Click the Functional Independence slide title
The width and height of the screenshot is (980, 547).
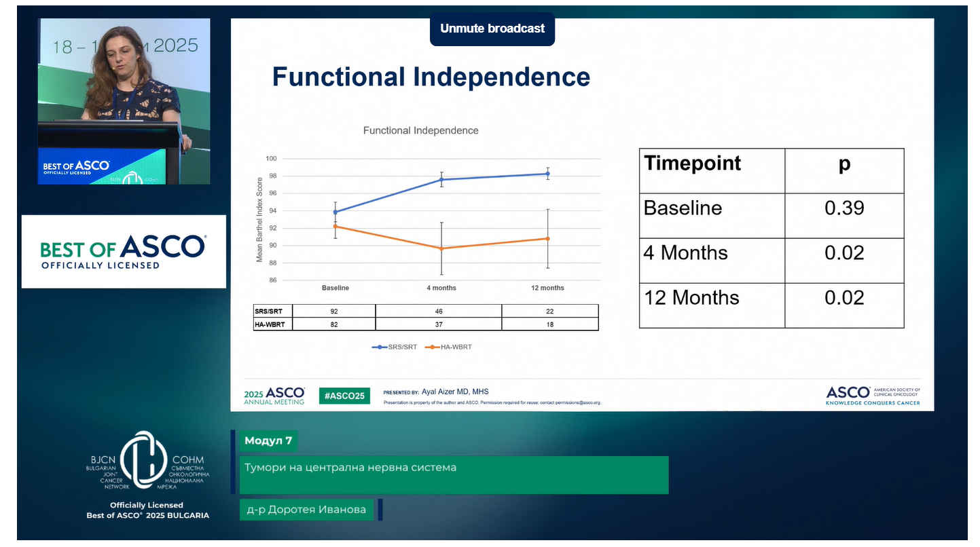431,77
